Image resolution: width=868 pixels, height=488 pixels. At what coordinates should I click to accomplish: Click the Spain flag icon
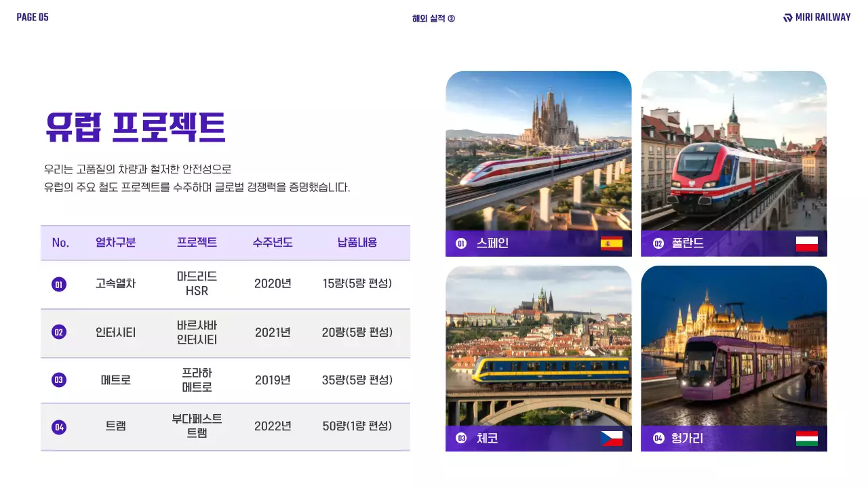[610, 244]
